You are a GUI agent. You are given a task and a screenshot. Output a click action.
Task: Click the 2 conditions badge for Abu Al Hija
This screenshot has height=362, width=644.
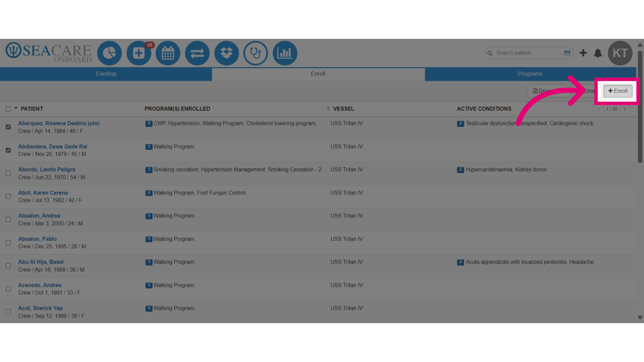pyautogui.click(x=461, y=262)
